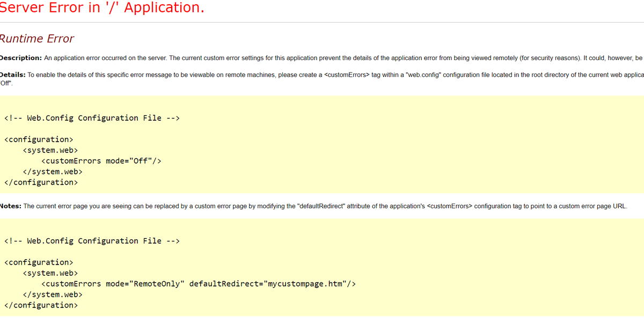Click the "Notes:" label text
Screen dimensions: 644x330
pyautogui.click(x=11, y=206)
